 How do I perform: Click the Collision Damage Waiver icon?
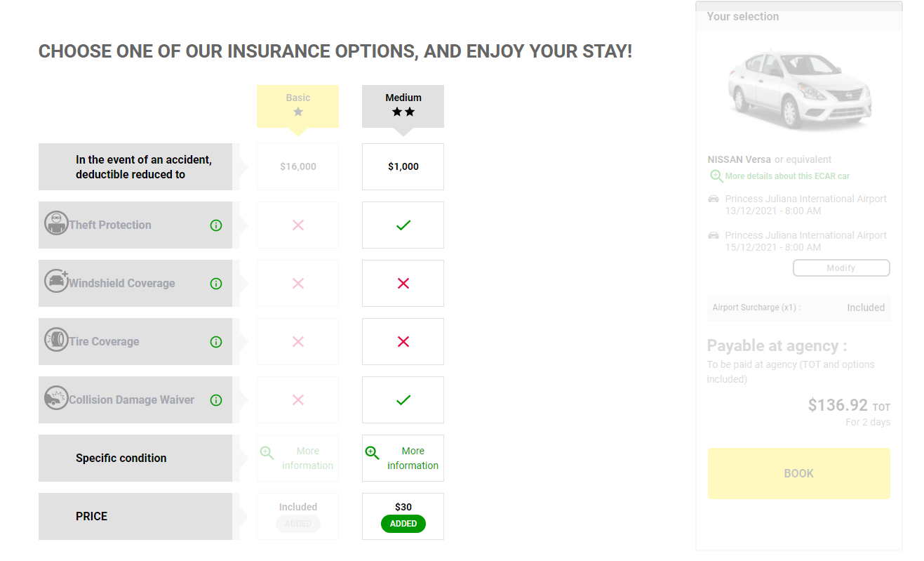click(x=56, y=400)
